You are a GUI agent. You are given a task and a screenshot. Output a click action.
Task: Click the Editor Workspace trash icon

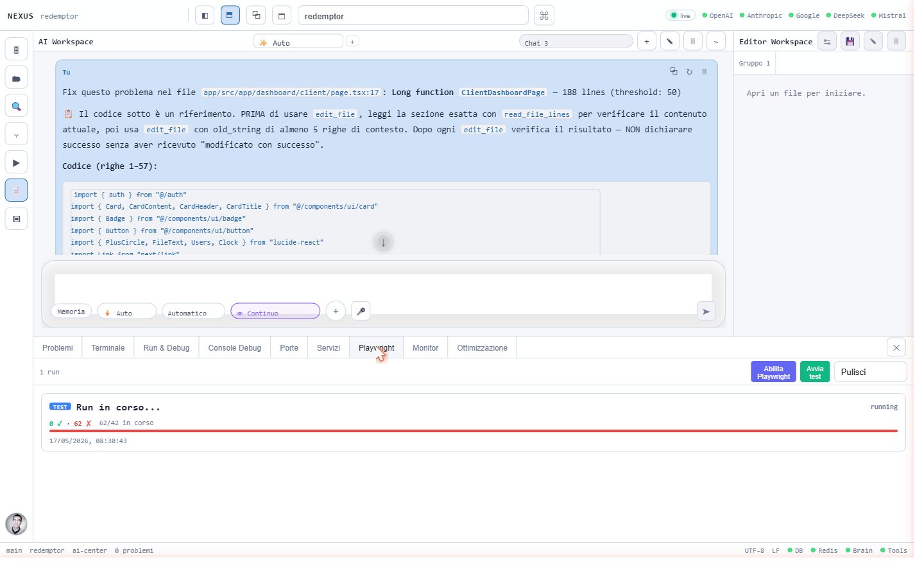click(896, 41)
